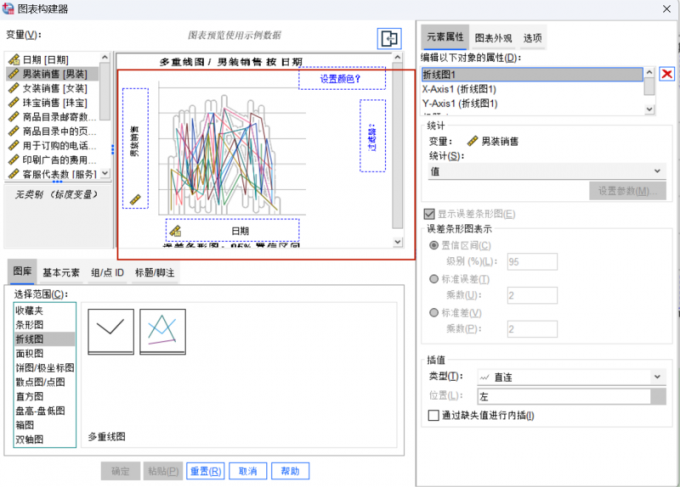The width and height of the screenshot is (680, 487).
Task: Select 箱图 in gallery list
Action: (x=45, y=425)
